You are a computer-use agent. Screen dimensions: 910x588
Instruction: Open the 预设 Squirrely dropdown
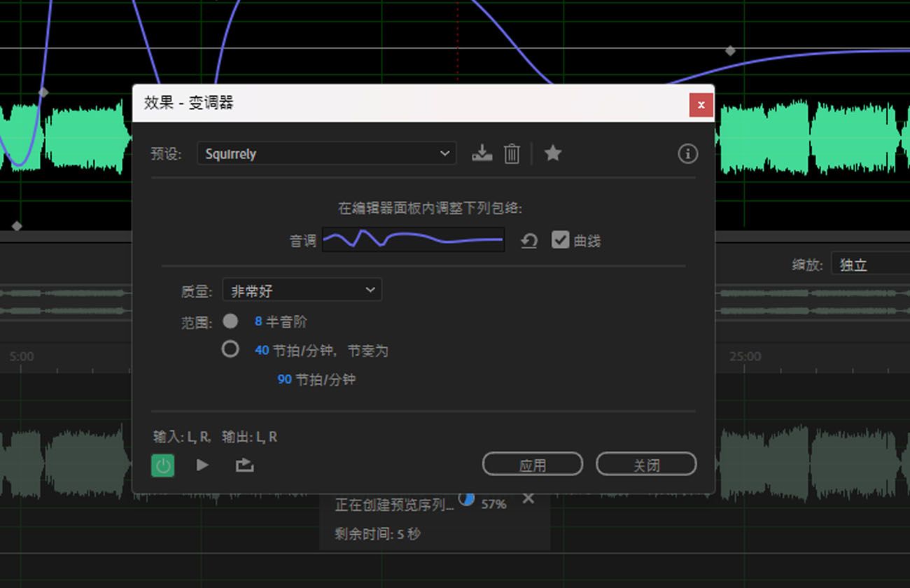coord(327,153)
